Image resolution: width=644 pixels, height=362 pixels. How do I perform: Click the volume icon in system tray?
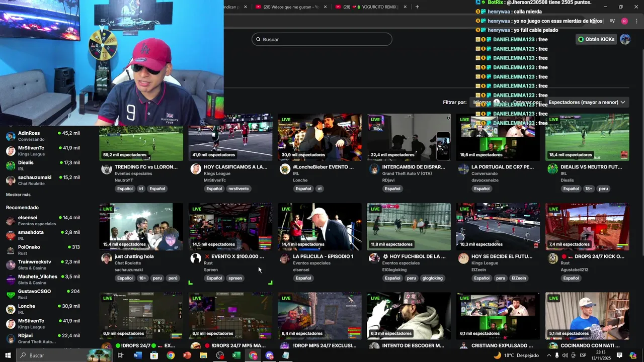click(x=565, y=355)
